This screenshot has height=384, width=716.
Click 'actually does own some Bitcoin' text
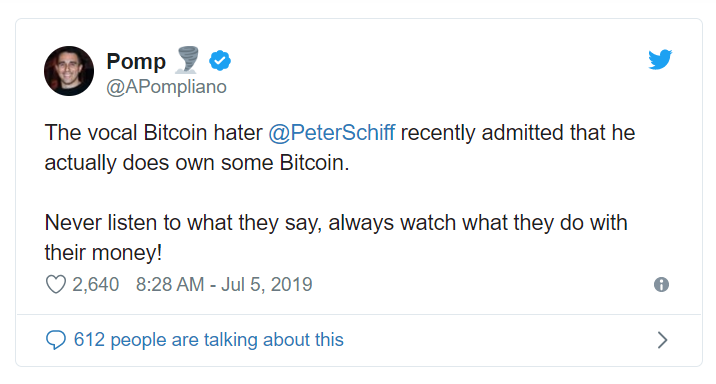[197, 163]
